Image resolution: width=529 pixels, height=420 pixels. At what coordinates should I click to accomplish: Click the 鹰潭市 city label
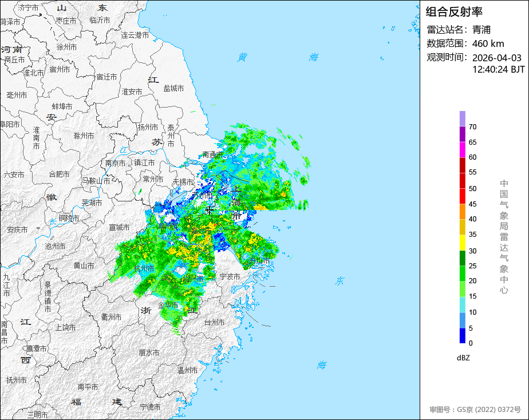point(37,348)
